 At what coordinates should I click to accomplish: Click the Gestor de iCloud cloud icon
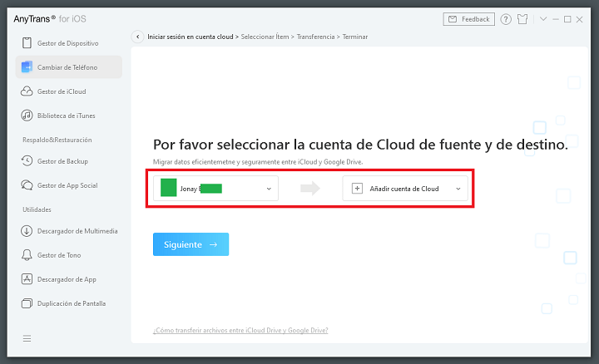point(27,91)
